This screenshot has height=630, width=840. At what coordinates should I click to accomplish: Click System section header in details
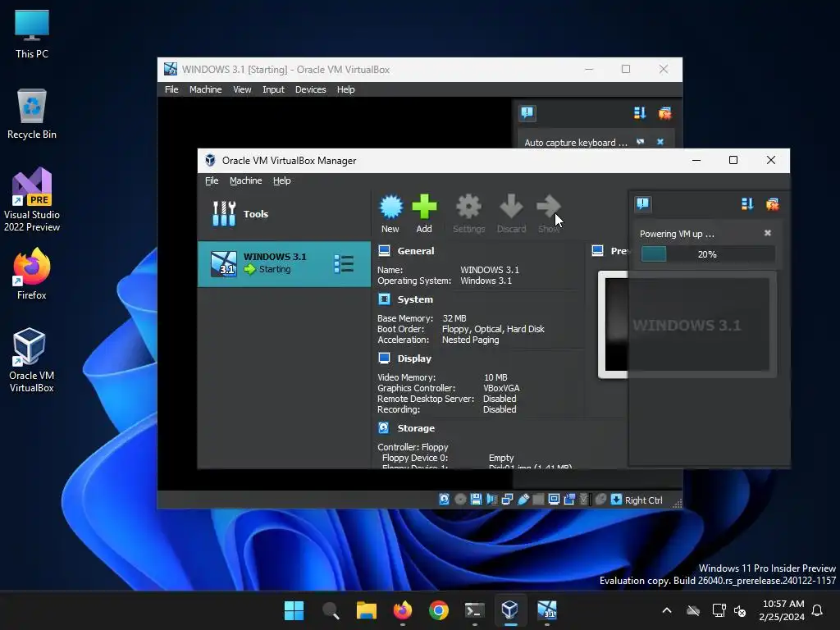coord(414,299)
